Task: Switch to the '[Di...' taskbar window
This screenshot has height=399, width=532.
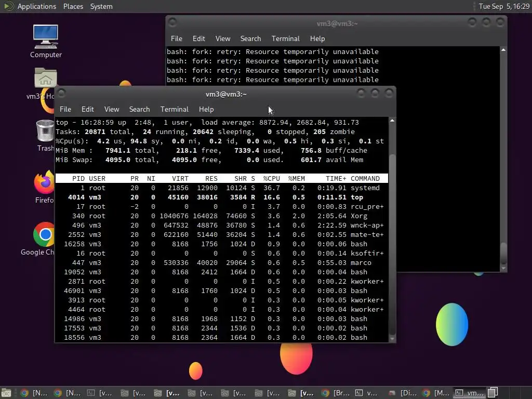Action: 403,393
